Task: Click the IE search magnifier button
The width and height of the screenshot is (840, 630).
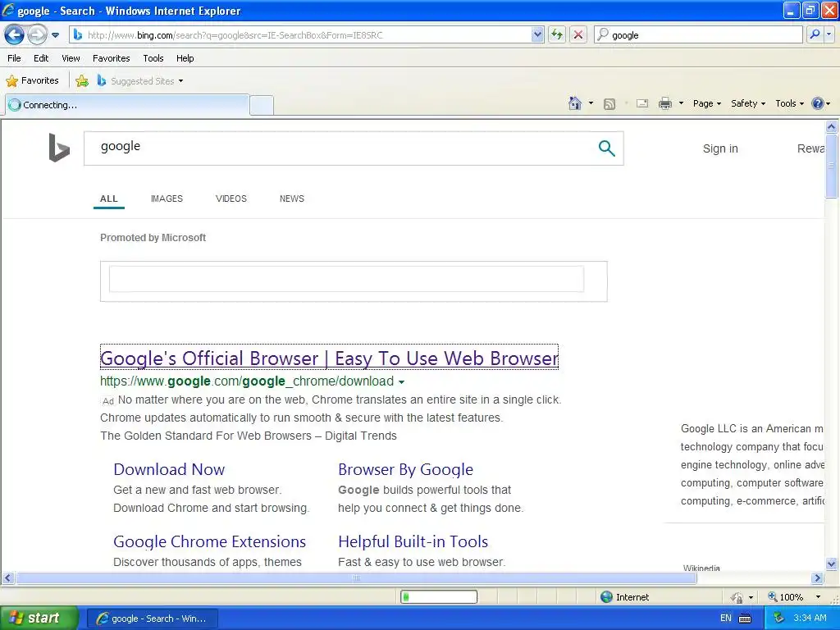Action: click(x=815, y=34)
